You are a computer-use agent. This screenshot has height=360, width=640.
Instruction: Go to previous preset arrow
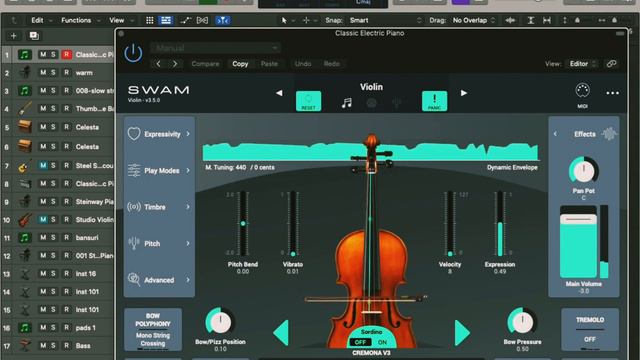point(158,64)
